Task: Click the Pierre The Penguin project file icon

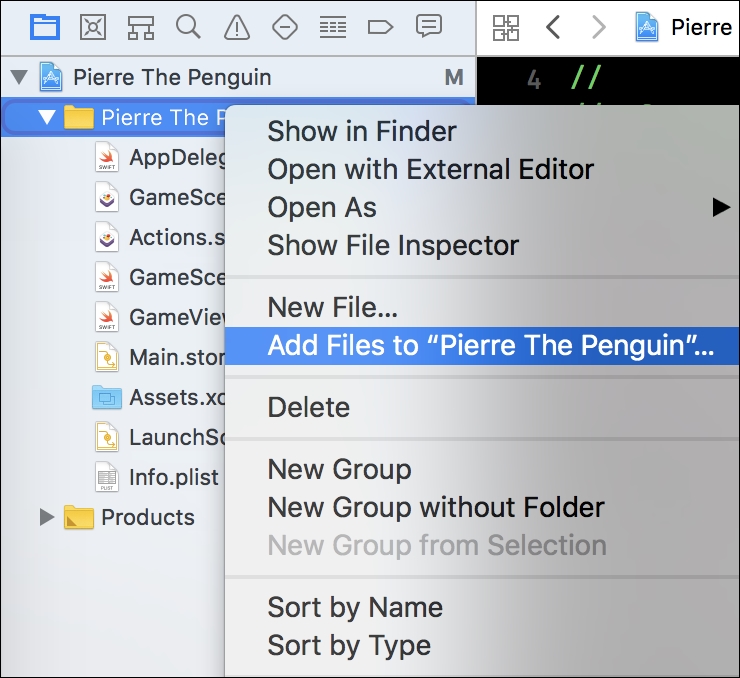Action: tap(51, 77)
